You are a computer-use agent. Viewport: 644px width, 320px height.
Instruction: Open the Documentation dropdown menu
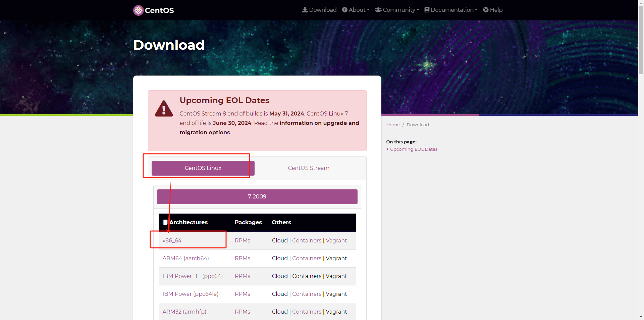451,10
